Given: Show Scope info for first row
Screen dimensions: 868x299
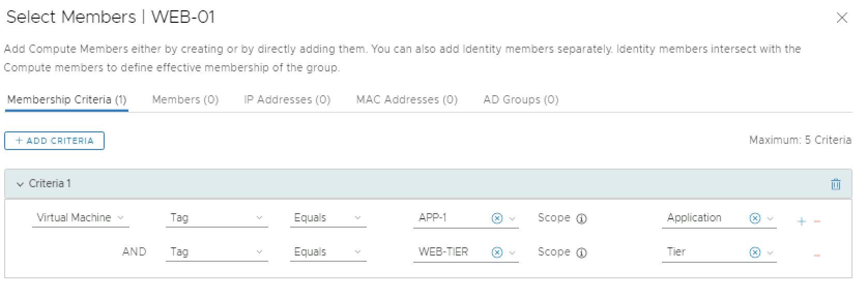Looking at the screenshot, I should [x=582, y=219].
